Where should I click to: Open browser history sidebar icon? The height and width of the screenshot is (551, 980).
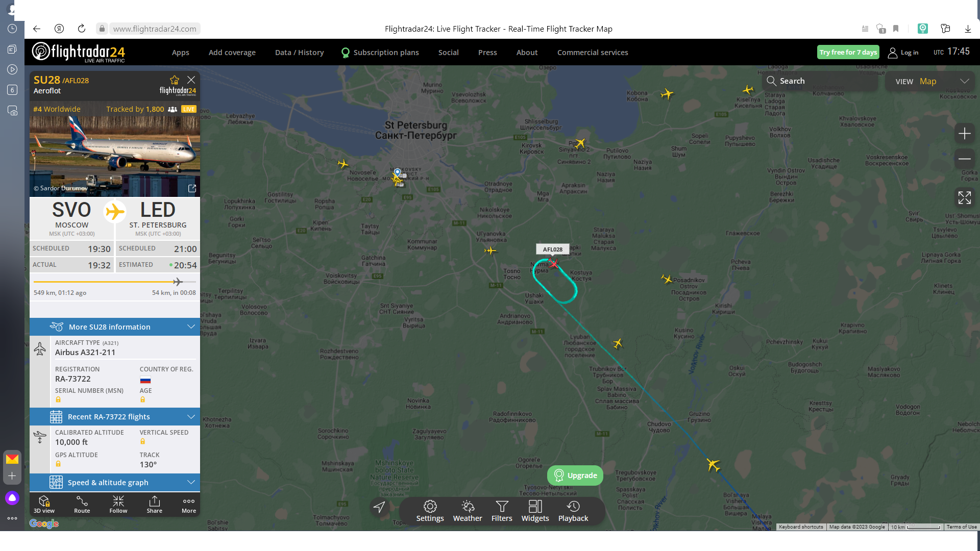(12, 29)
